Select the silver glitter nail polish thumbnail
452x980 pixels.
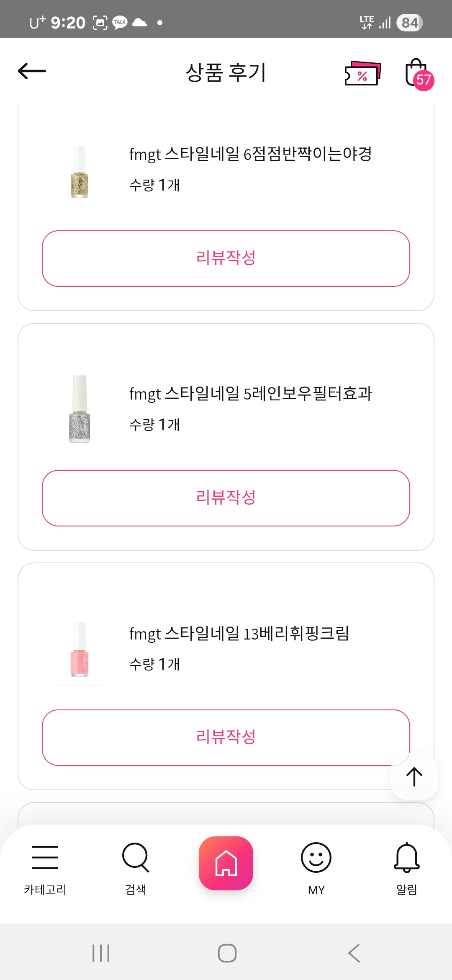[80, 409]
